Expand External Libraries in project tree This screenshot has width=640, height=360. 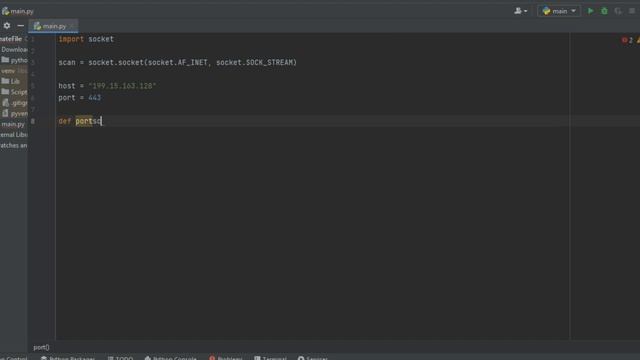(x=14, y=135)
